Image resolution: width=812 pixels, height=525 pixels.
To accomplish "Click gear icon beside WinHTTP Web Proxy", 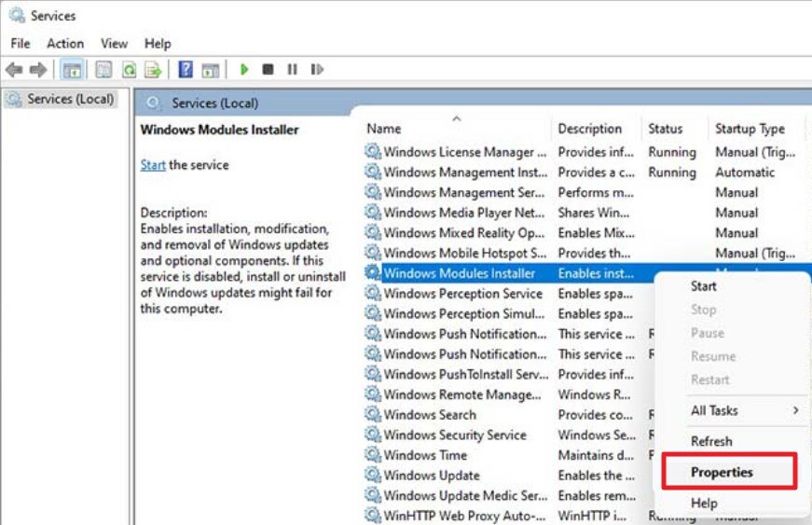I will [372, 515].
